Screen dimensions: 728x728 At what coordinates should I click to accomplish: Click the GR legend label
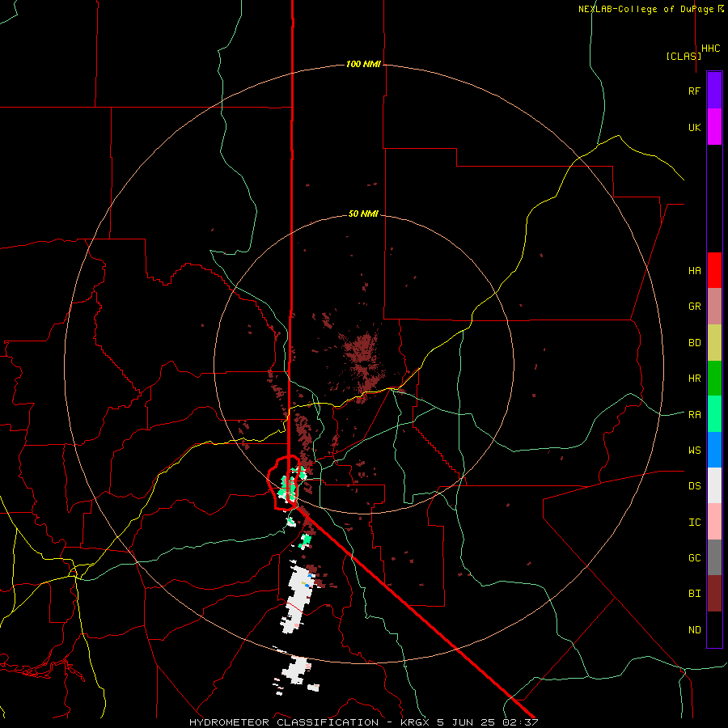click(694, 307)
